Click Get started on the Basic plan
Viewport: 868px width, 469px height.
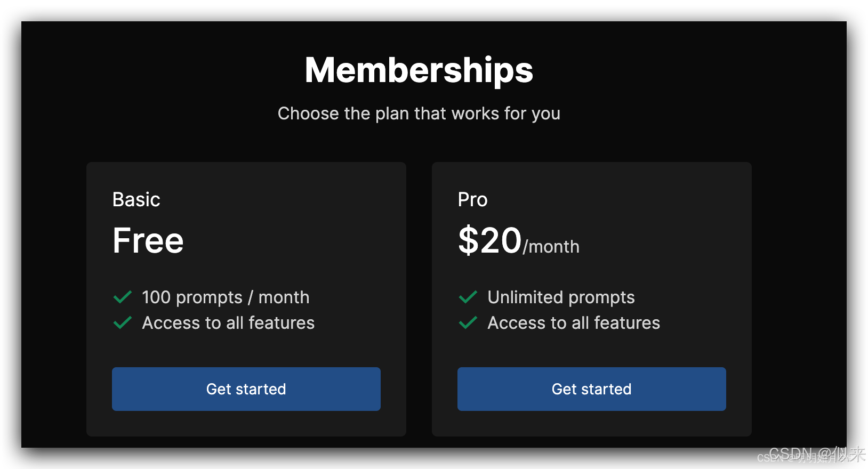[246, 389]
